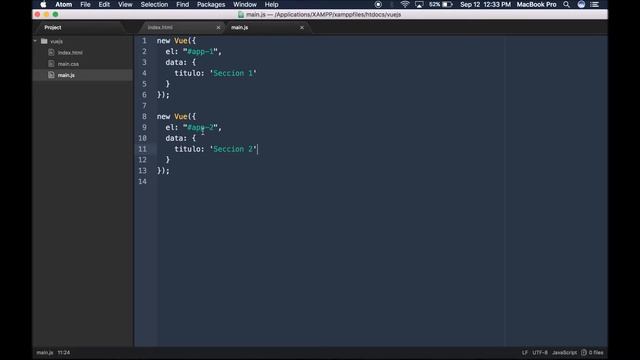Select the vuejs project folder
Image resolution: width=640 pixels, height=360 pixels.
[57, 41]
